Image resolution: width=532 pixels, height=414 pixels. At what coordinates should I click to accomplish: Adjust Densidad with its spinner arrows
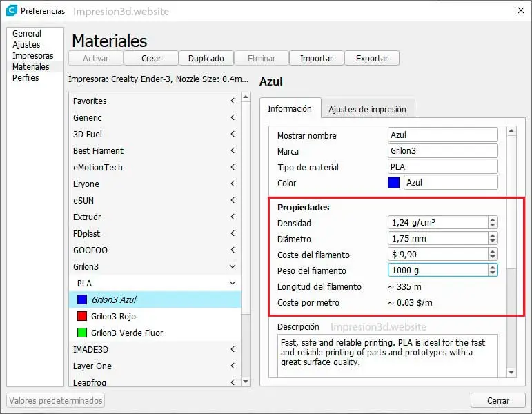[x=493, y=223]
